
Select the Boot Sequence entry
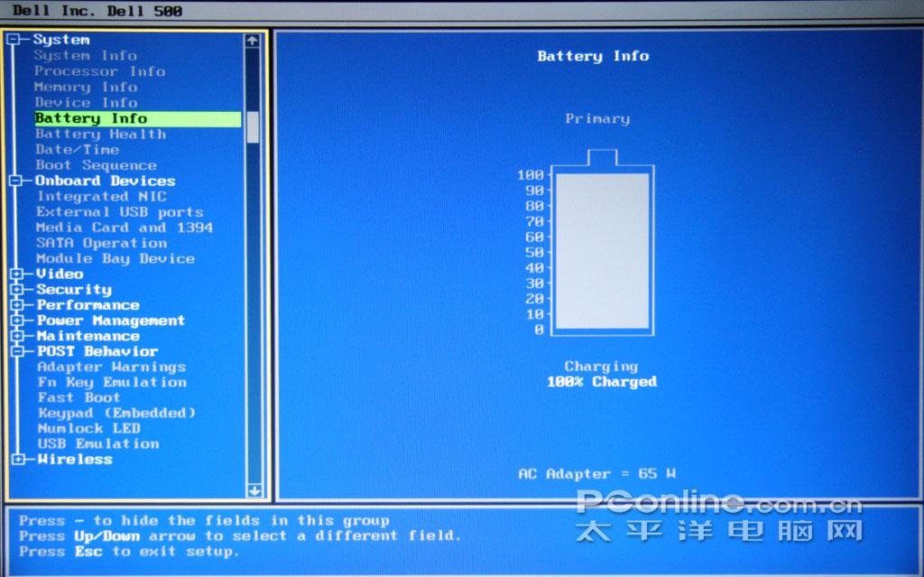(96, 165)
